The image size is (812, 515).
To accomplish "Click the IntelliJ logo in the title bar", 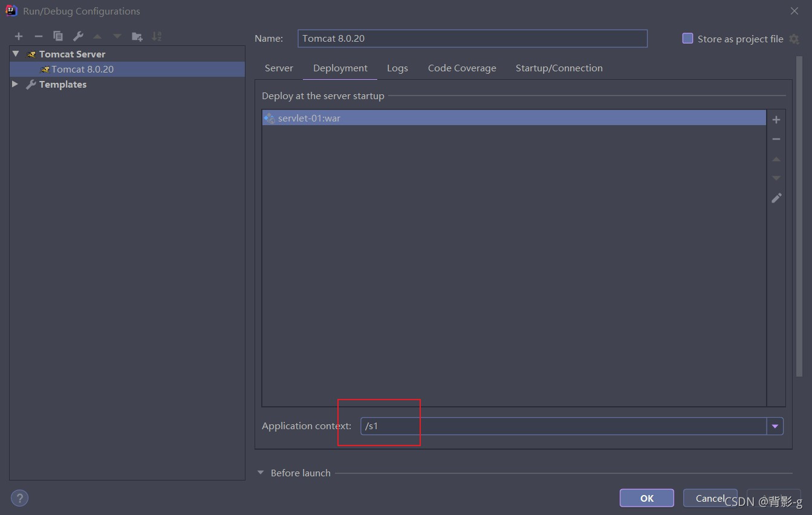I will click(11, 10).
